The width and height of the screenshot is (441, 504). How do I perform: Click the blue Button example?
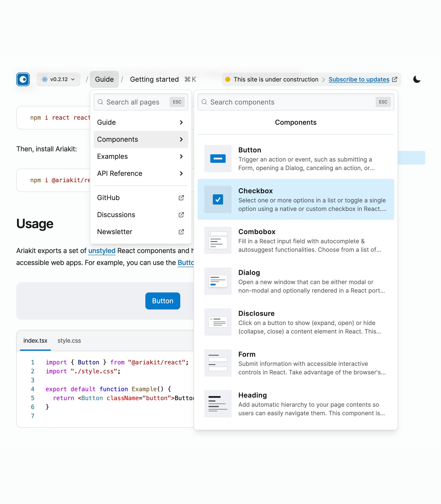pyautogui.click(x=163, y=301)
